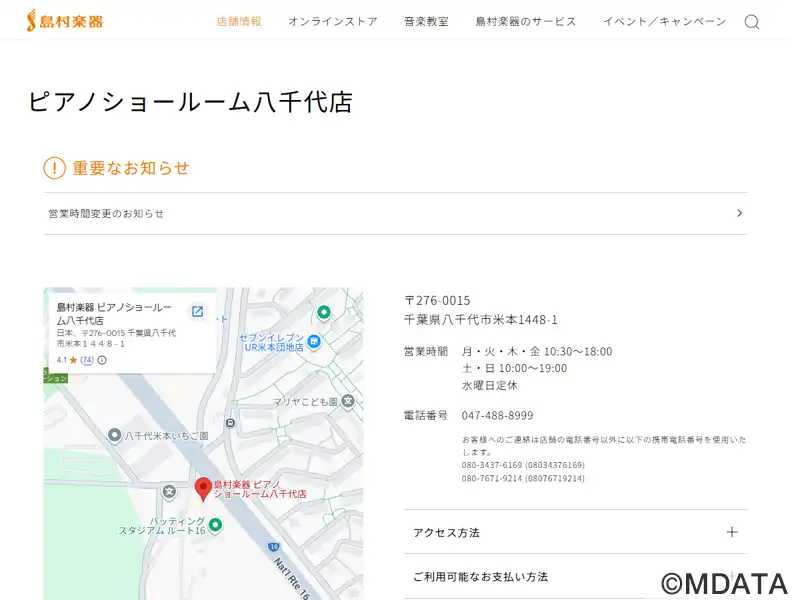
Task: Click the bus stop icon on the map
Action: click(x=231, y=423)
